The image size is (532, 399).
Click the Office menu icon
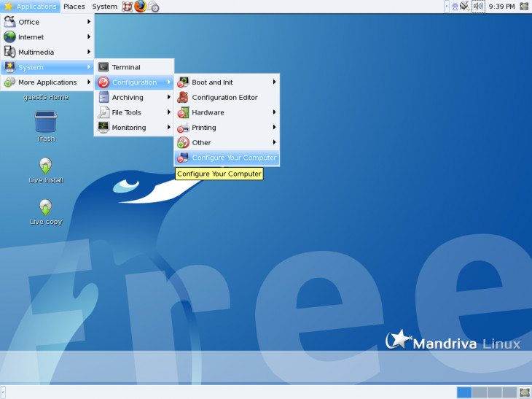(9, 22)
